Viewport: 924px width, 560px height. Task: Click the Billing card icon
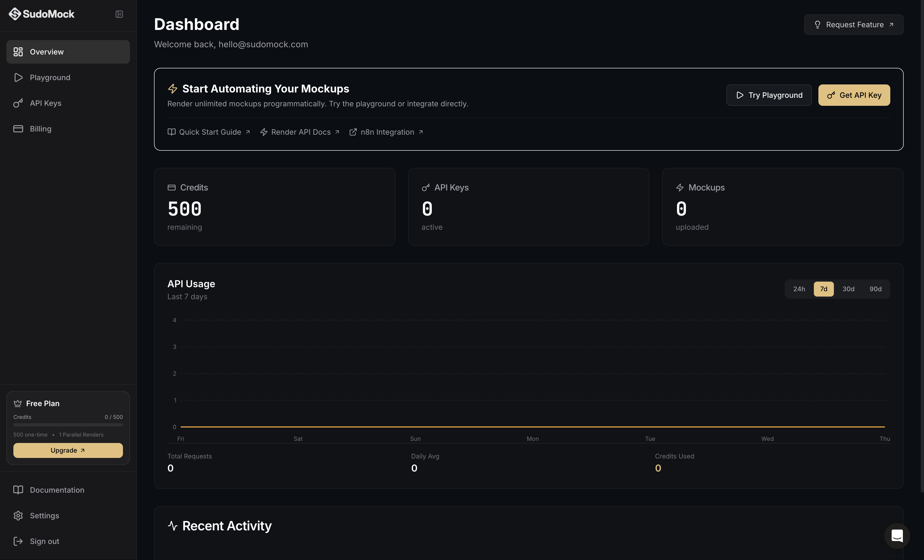click(18, 129)
